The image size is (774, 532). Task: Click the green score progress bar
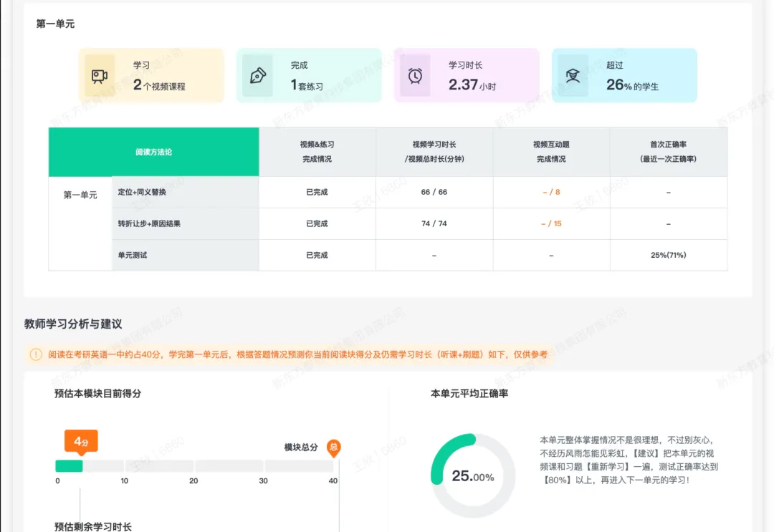[69, 466]
